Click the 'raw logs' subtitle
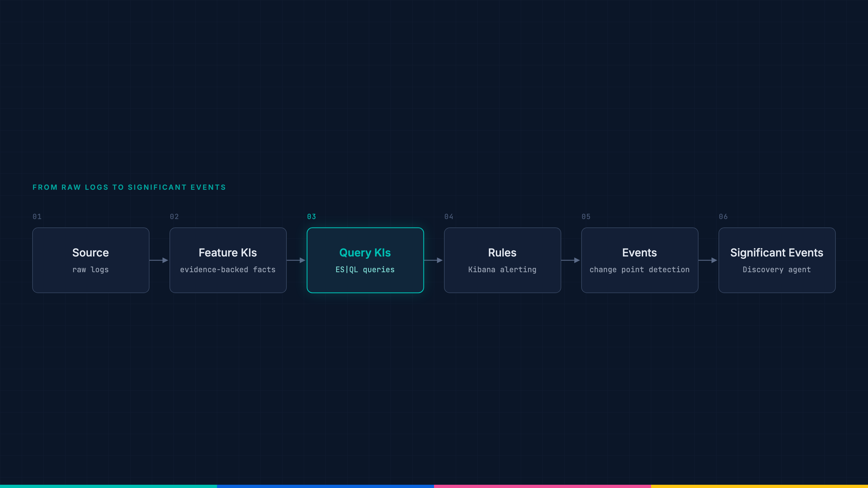This screenshot has height=488, width=868. click(91, 269)
